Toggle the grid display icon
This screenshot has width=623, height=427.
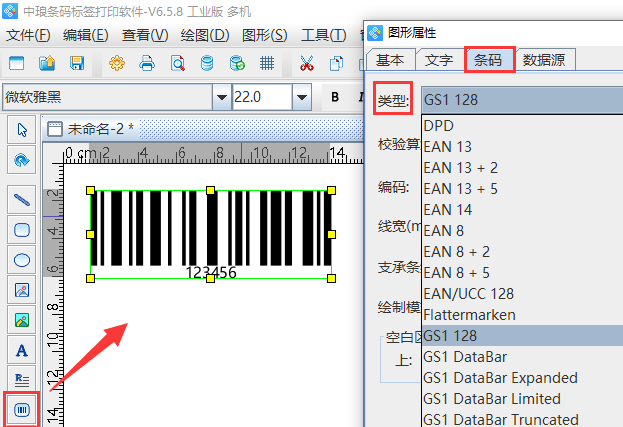pos(267,64)
